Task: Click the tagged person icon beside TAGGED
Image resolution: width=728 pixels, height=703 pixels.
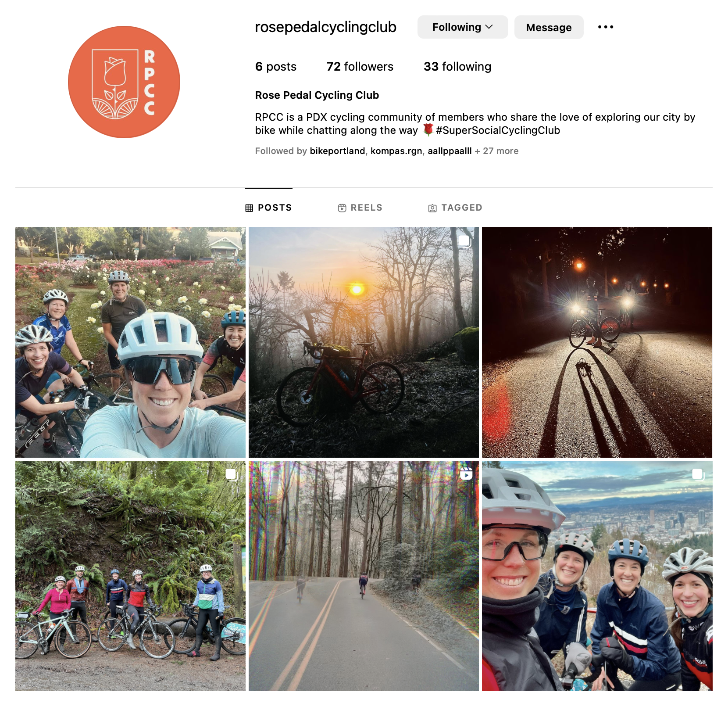Action: click(432, 208)
